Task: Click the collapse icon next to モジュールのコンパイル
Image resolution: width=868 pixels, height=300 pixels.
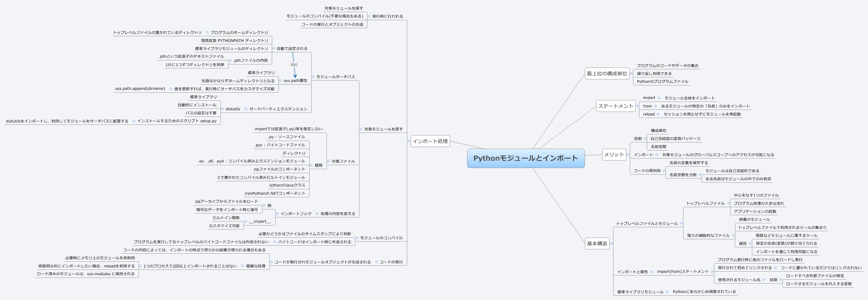Action: (x=357, y=238)
